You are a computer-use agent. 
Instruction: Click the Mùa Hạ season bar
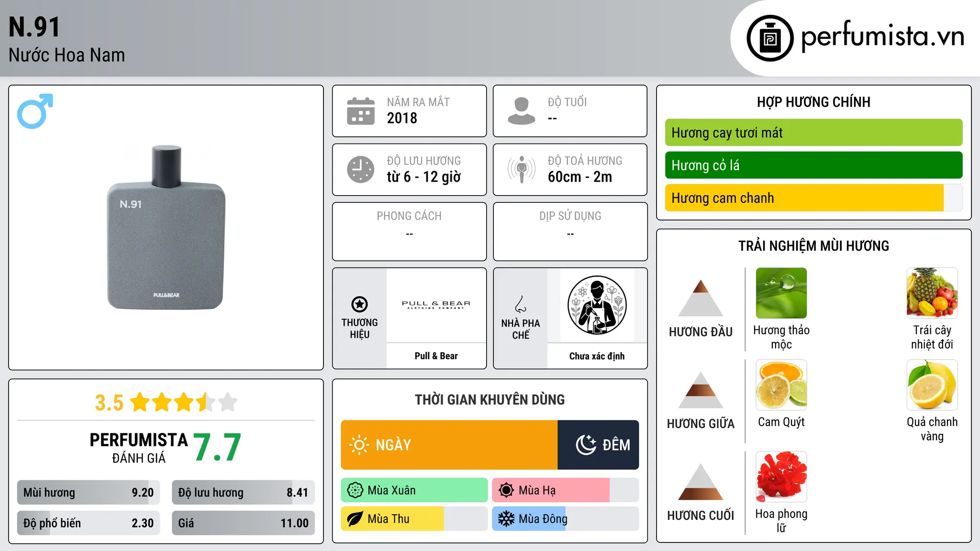566,490
